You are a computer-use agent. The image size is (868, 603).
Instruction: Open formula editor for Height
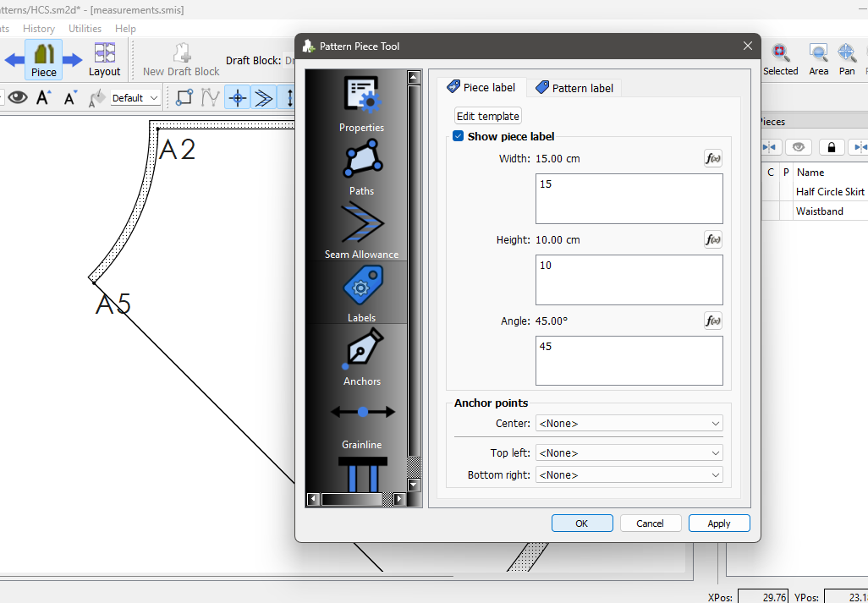[x=713, y=240]
